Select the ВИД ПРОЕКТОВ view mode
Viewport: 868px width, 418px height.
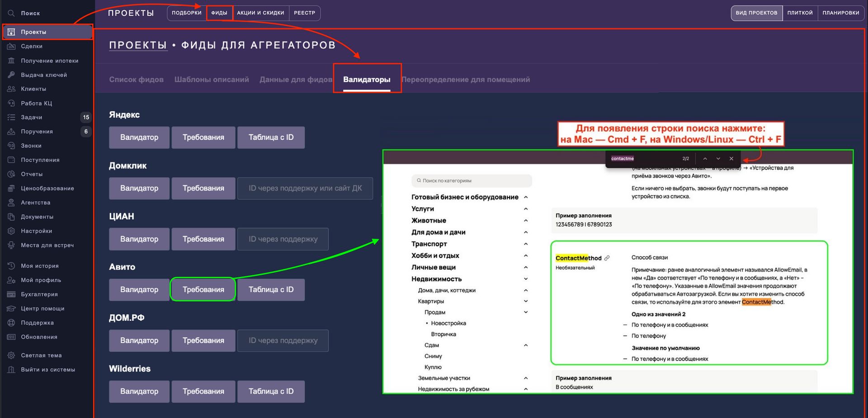[756, 13]
